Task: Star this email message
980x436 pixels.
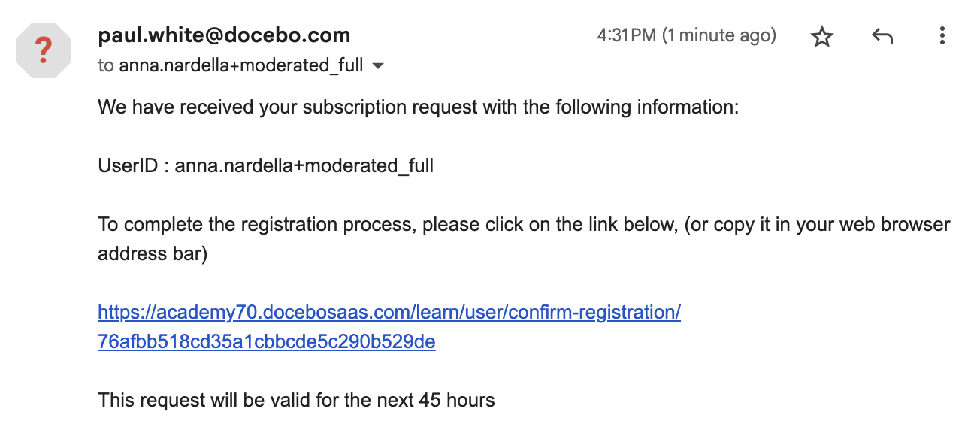Action: click(x=823, y=36)
